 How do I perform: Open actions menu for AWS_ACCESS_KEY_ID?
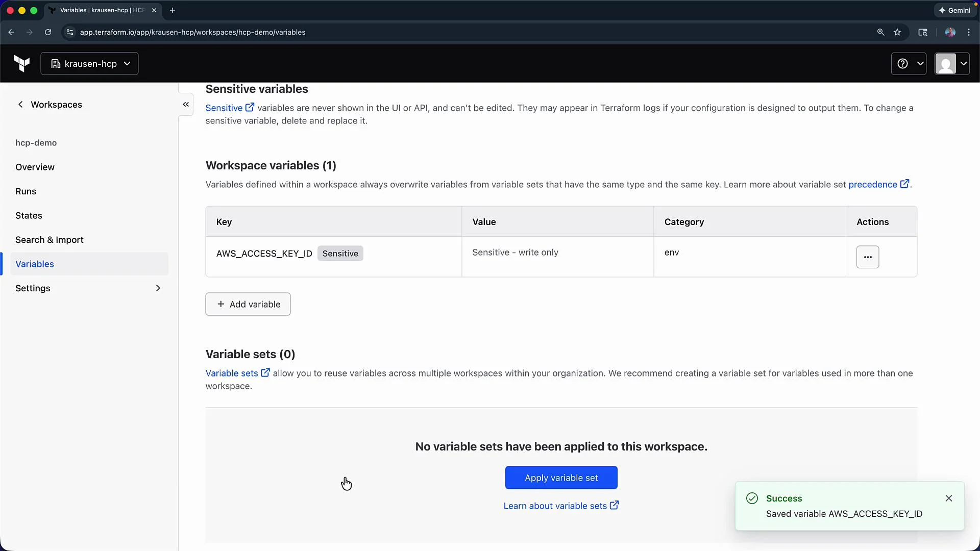867,257
